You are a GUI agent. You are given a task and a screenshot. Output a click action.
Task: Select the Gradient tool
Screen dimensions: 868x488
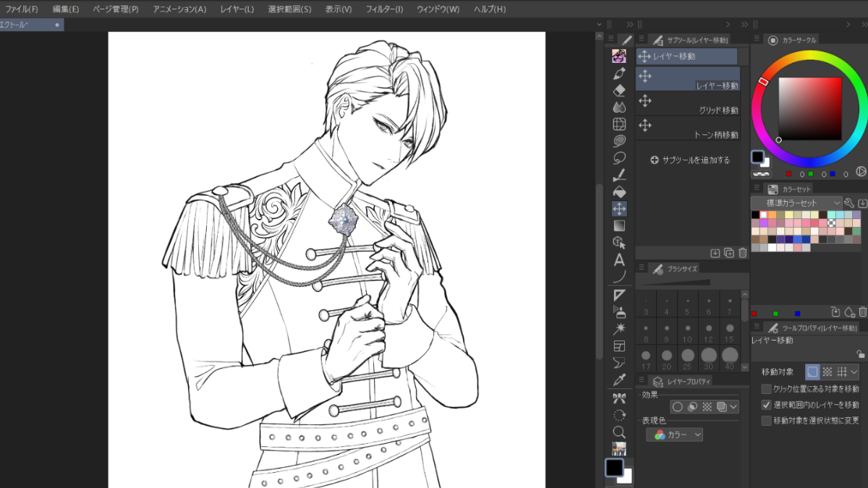coord(619,226)
